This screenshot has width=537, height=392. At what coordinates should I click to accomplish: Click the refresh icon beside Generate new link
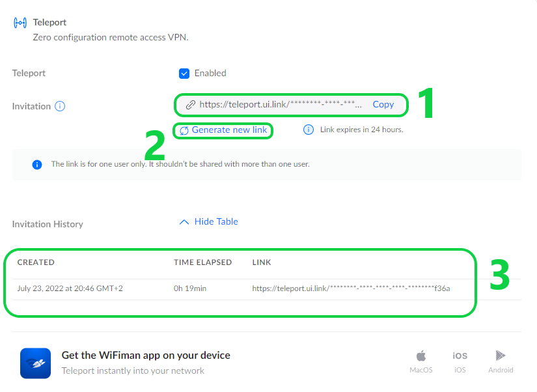click(184, 131)
